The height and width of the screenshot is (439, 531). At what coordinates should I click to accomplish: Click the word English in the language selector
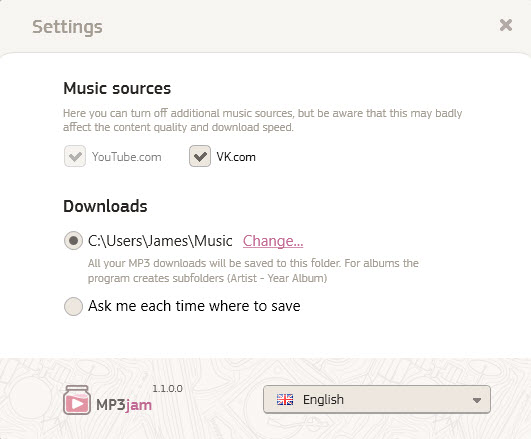click(x=323, y=400)
